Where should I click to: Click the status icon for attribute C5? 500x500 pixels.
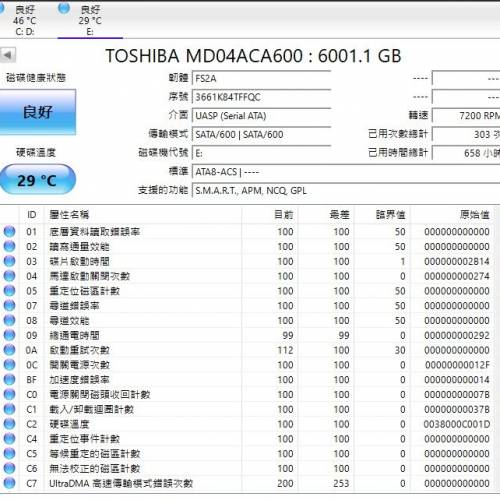click(9, 454)
